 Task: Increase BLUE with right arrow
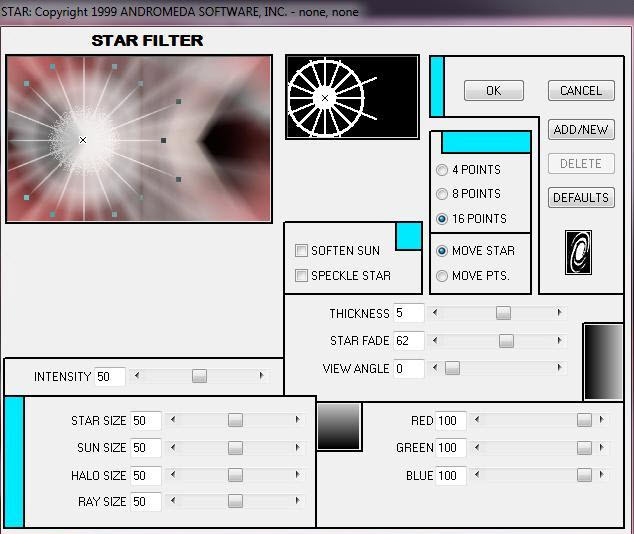[602, 474]
